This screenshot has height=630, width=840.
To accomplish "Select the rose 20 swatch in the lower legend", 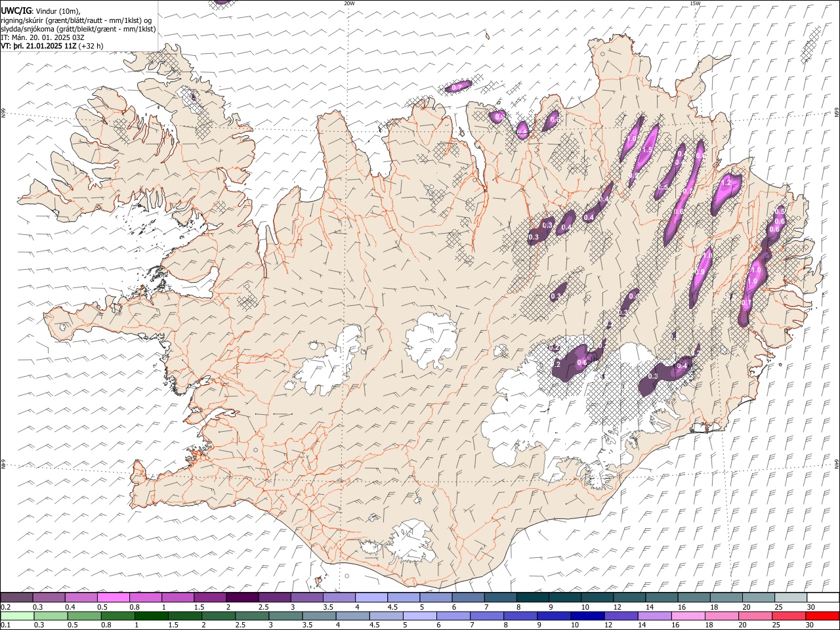I will 754,616.
